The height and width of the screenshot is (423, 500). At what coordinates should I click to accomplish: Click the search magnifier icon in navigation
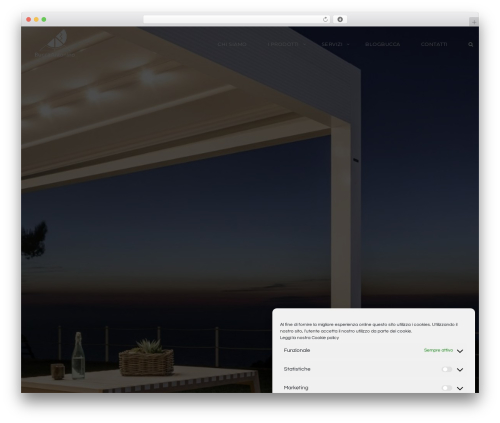point(470,44)
